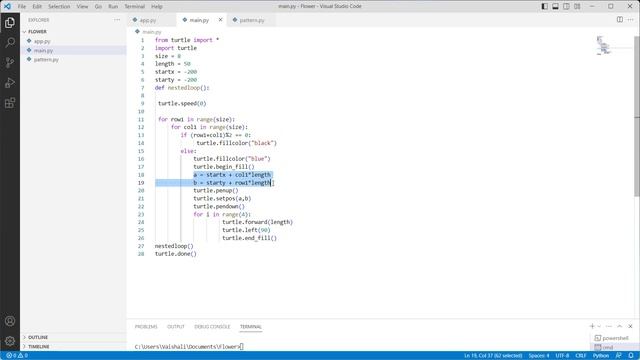
Task: Open the Selection menu
Action: [x=59, y=7]
